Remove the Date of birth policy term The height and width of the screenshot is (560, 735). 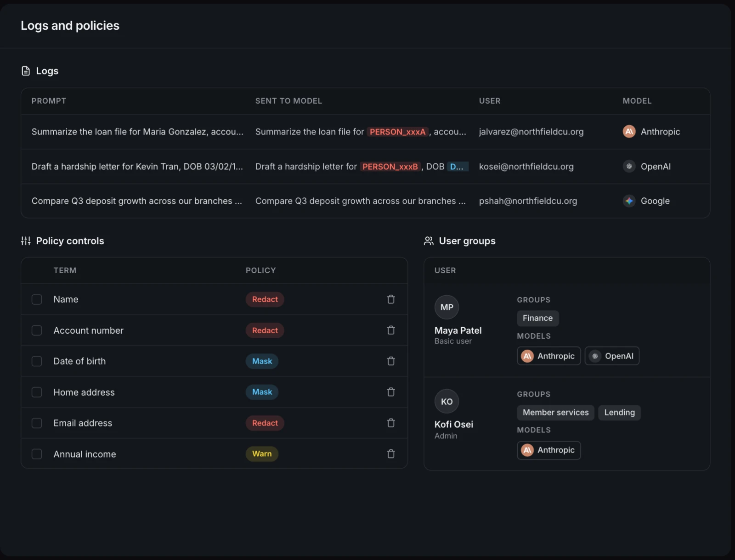coord(391,361)
